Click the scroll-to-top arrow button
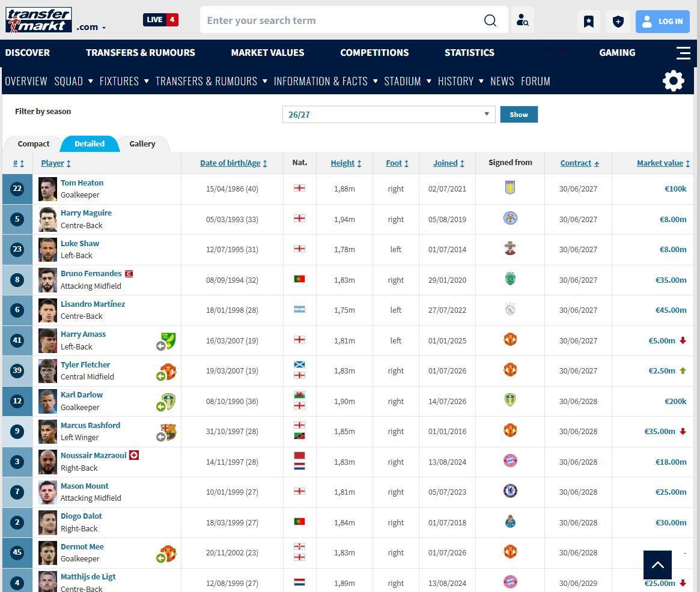The width and height of the screenshot is (700, 592). (x=657, y=565)
